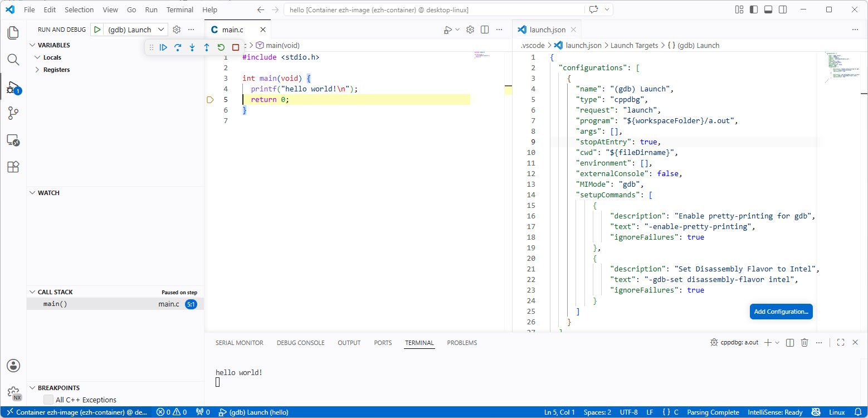Viewport: 868px width, 418px height.
Task: Open the Accounts menu icon
Action: (x=13, y=366)
